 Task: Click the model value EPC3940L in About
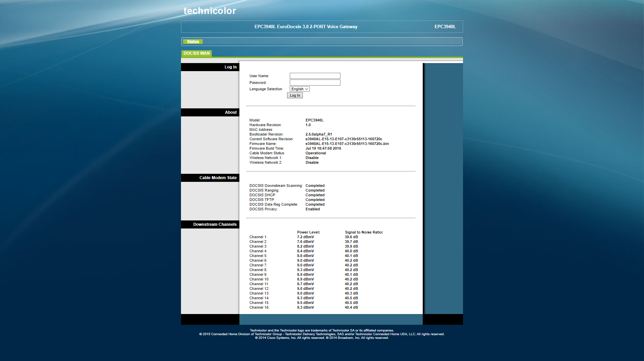[314, 120]
